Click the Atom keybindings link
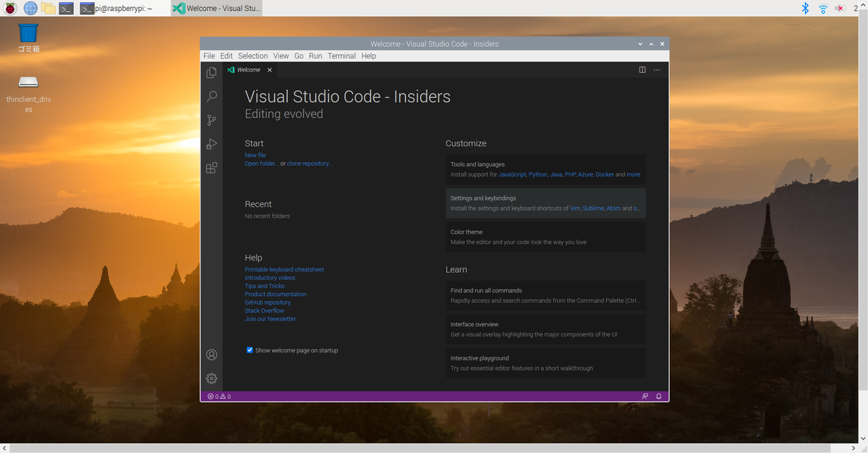The height and width of the screenshot is (453, 868). pyautogui.click(x=613, y=208)
